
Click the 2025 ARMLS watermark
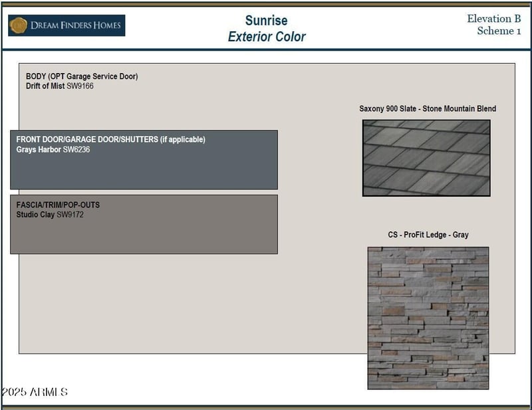click(35, 392)
